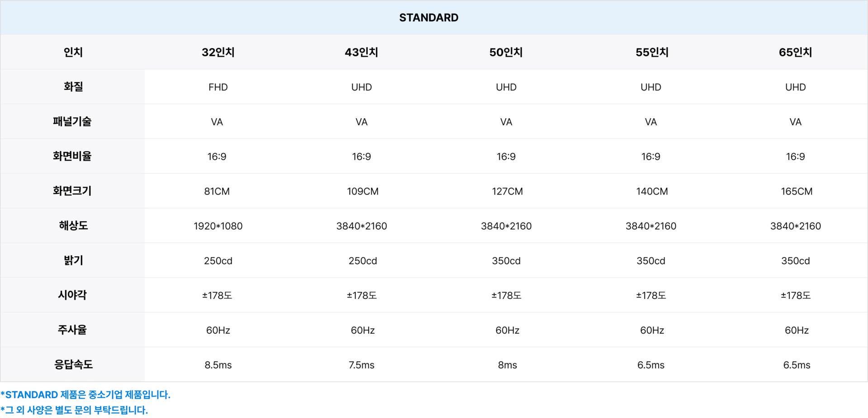Click the FHD picture quality cell
This screenshot has width=868, height=418.
pyautogui.click(x=218, y=87)
